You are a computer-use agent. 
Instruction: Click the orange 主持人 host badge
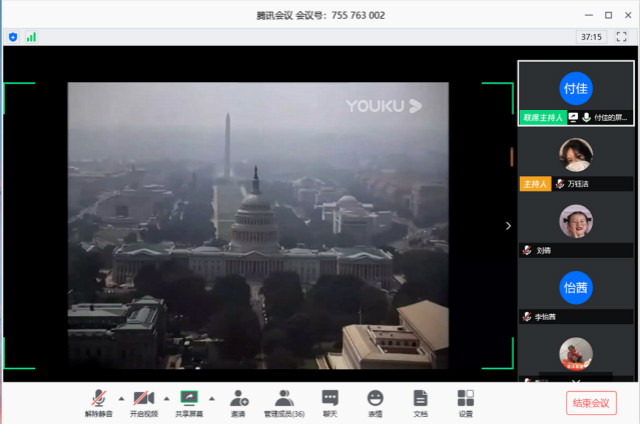tap(535, 184)
